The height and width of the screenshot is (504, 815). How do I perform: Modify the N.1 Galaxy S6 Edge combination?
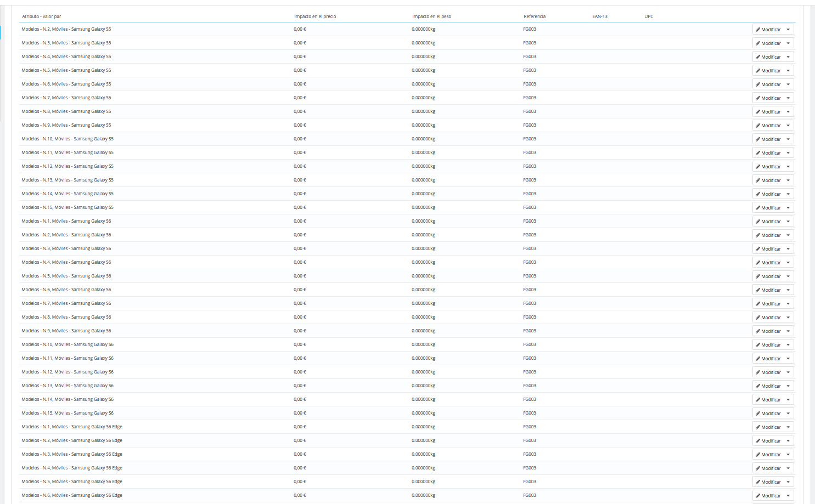click(x=768, y=427)
